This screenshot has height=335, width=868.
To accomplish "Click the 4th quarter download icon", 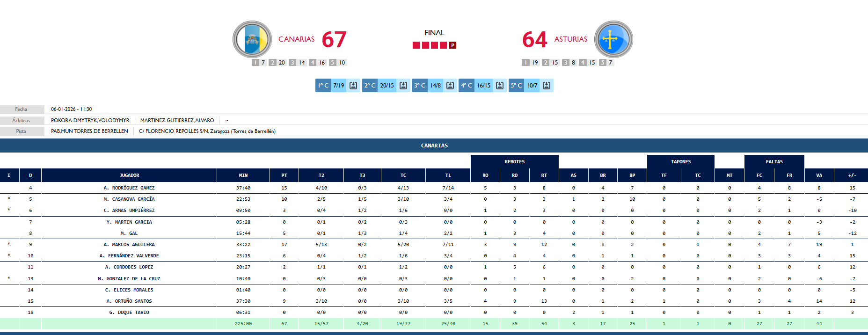I will tap(500, 86).
